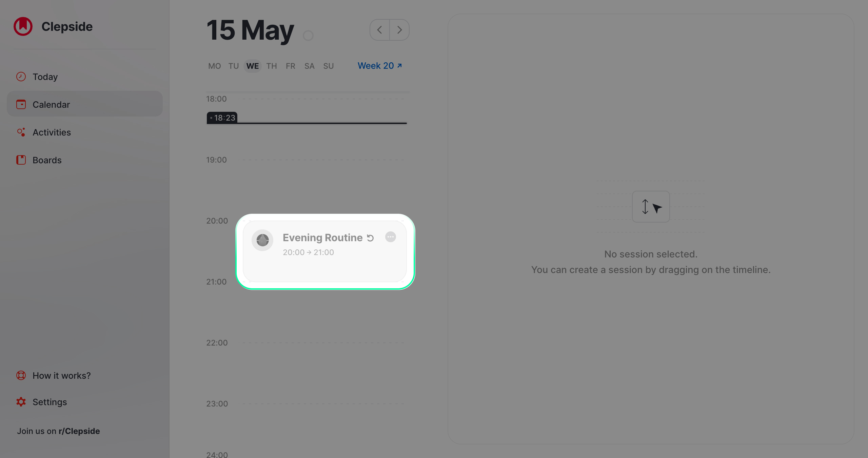Image resolution: width=868 pixels, height=458 pixels.
Task: Open Settings via the gear icon
Action: point(21,402)
